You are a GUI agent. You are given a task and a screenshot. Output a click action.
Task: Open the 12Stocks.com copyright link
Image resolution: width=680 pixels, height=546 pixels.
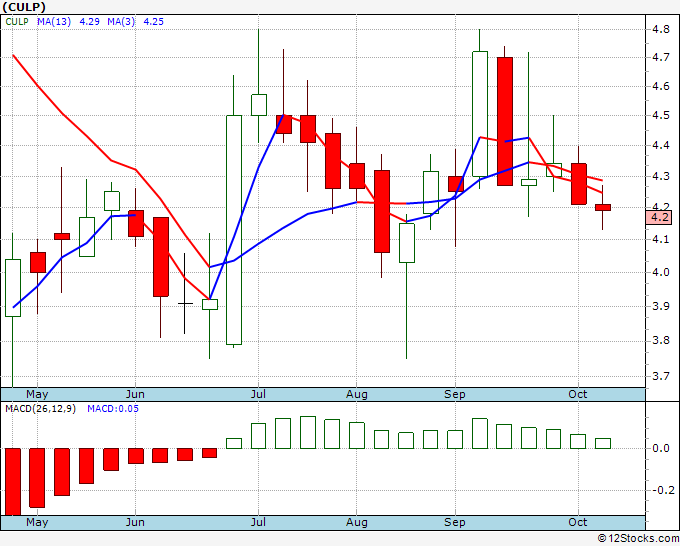pyautogui.click(x=638, y=539)
